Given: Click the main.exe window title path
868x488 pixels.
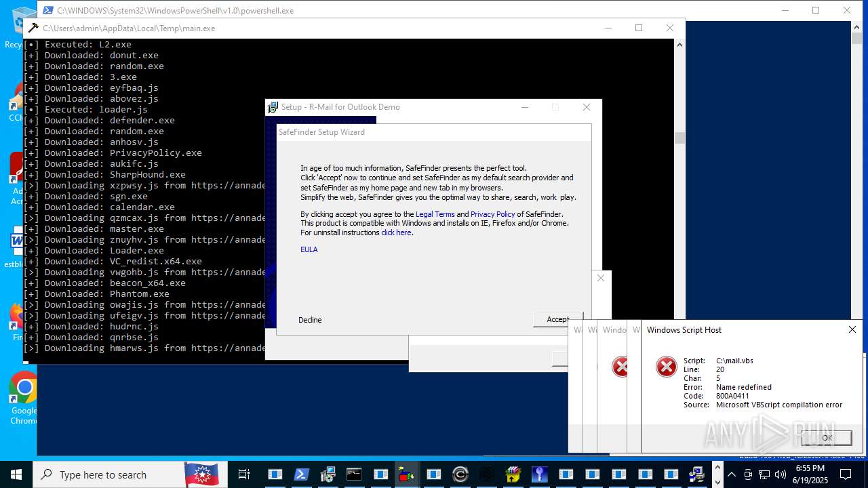Looking at the screenshot, I should tap(129, 28).
